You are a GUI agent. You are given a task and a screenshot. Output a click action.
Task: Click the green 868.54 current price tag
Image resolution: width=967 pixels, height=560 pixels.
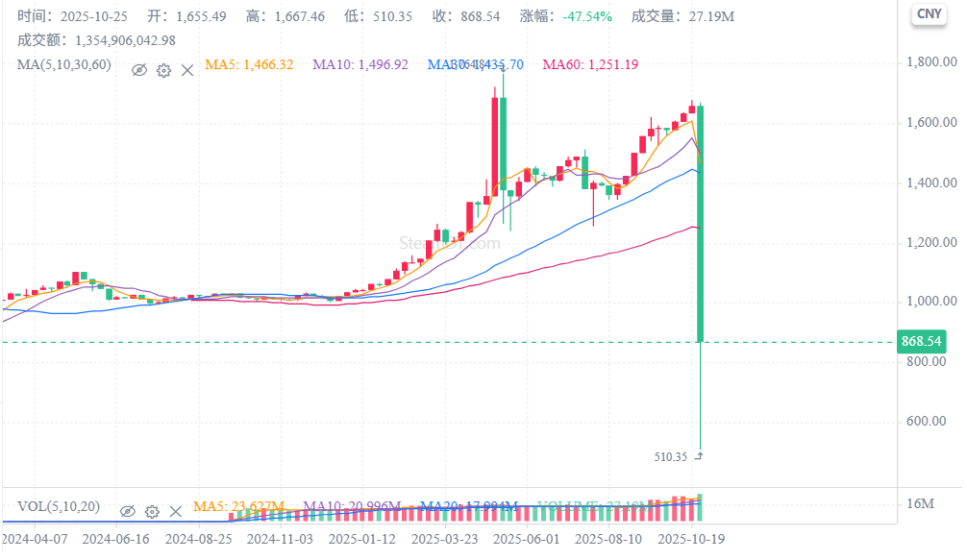pyautogui.click(x=920, y=342)
